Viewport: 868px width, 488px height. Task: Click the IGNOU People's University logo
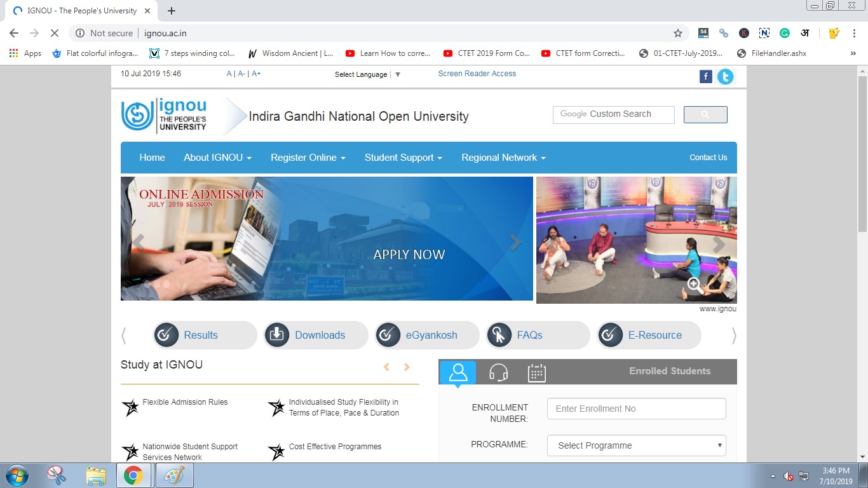click(164, 116)
